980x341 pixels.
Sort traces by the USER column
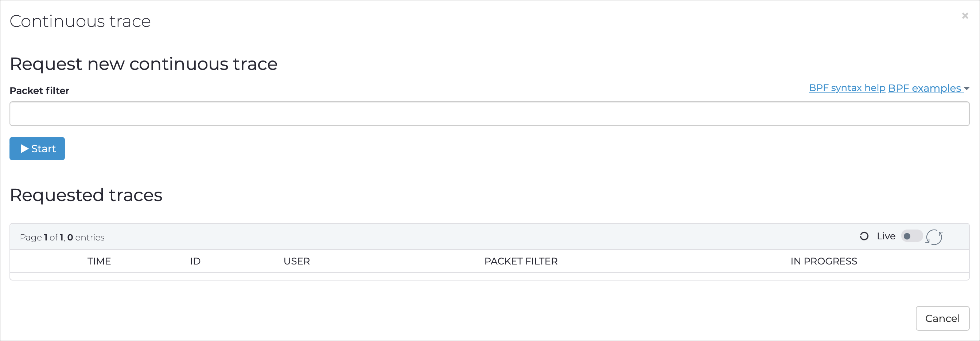click(x=297, y=261)
